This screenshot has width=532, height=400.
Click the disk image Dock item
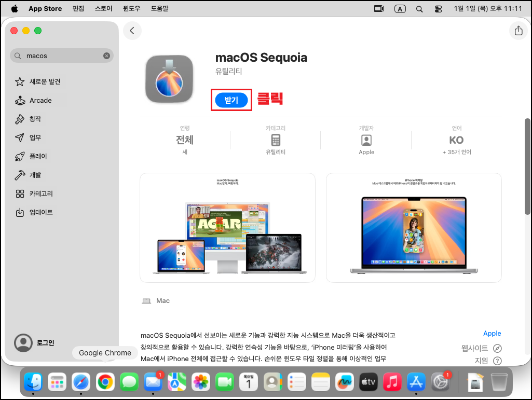(x=475, y=382)
